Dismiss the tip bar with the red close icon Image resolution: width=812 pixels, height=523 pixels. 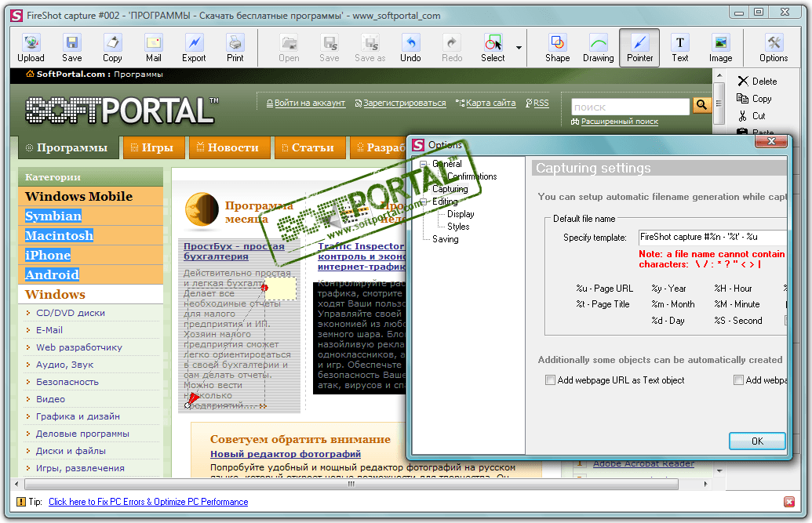point(789,502)
